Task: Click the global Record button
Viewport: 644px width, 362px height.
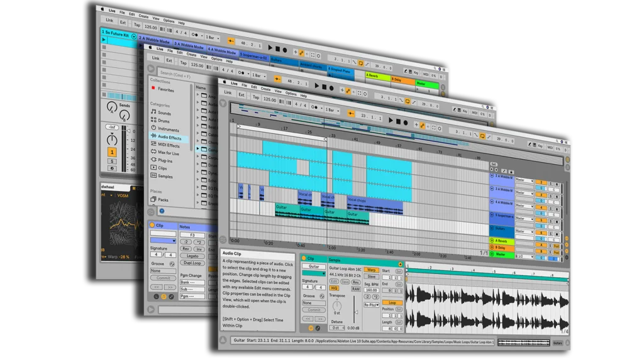Action: 406,122
